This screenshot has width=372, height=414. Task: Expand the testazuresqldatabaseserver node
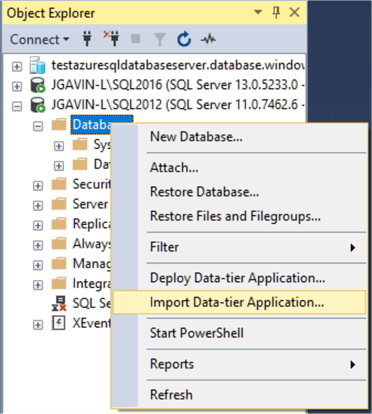point(17,67)
